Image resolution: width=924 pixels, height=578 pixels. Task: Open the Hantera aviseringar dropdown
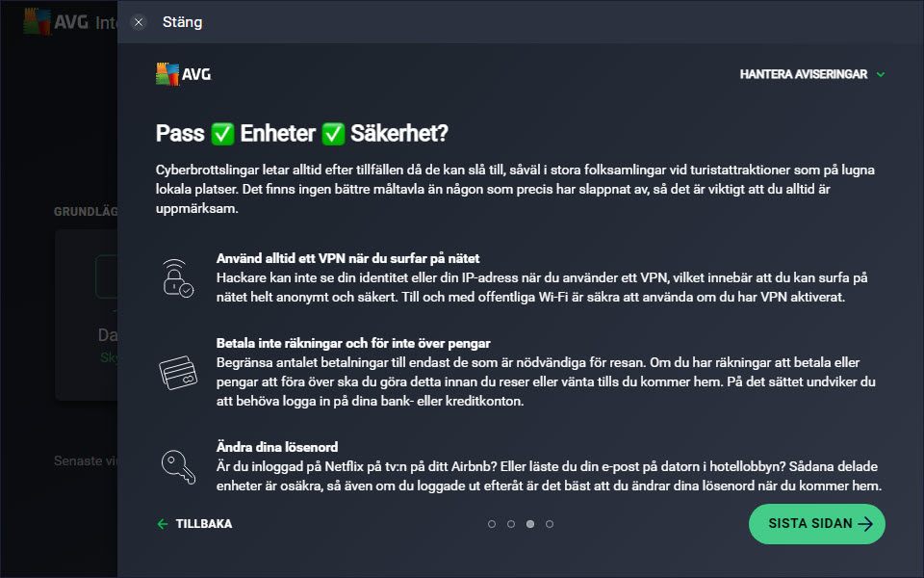(812, 74)
